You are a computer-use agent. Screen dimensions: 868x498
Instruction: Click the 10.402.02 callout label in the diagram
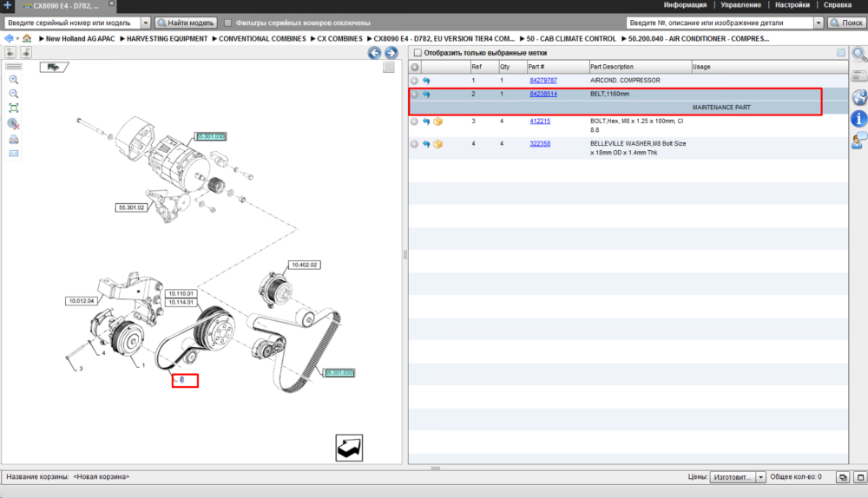pos(305,265)
